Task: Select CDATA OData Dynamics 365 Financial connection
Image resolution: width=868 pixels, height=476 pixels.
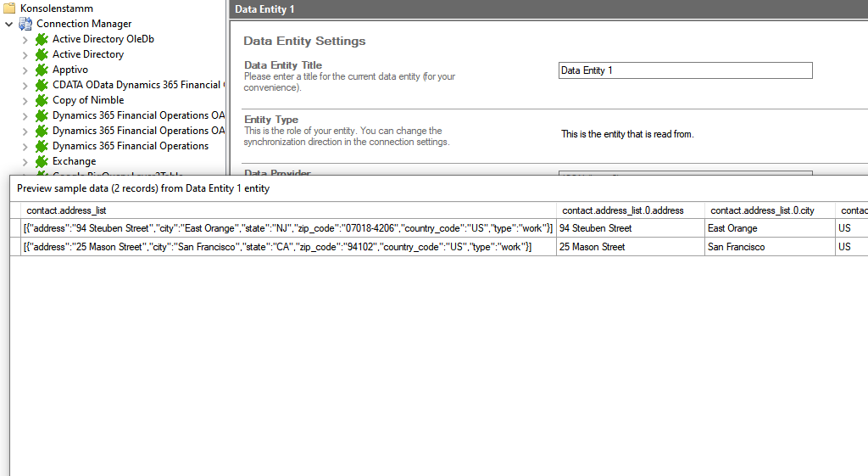Action: pos(138,85)
